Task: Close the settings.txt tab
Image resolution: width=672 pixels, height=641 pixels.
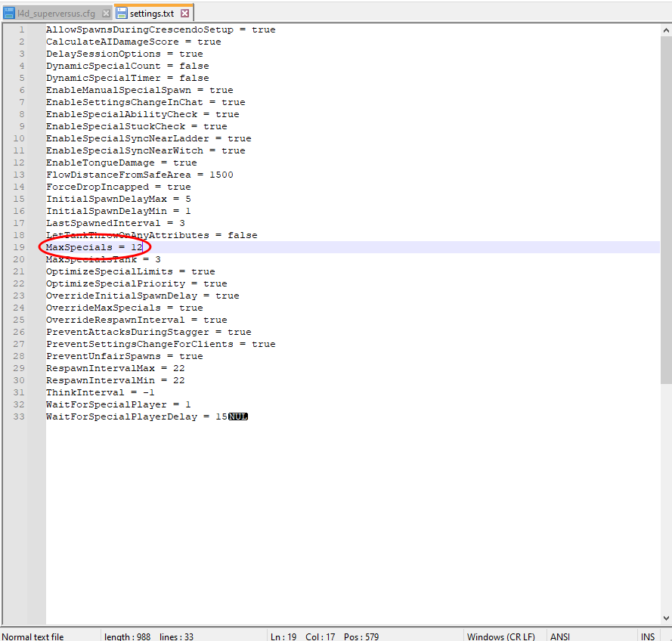Action: [x=185, y=14]
